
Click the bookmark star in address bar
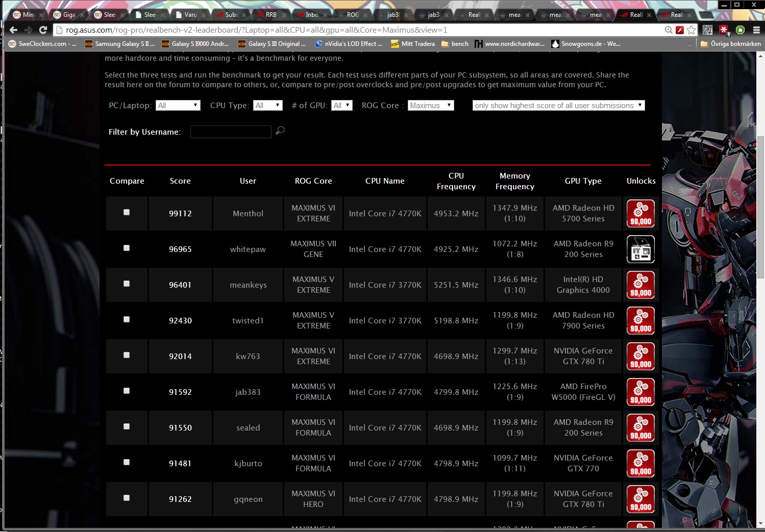692,30
